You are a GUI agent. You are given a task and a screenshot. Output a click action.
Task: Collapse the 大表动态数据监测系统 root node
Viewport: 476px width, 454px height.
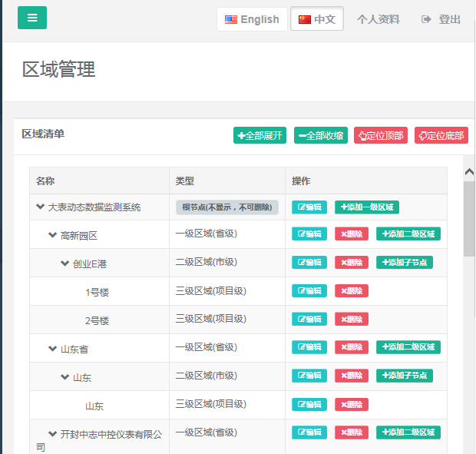(x=40, y=207)
